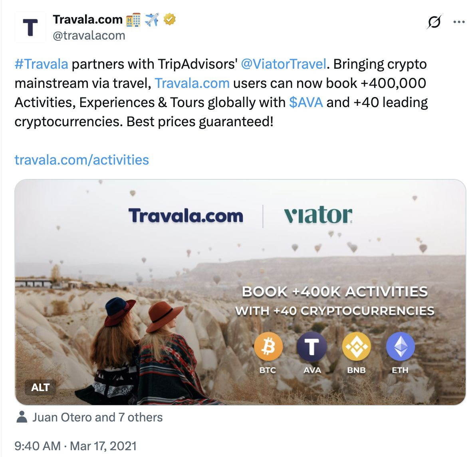This screenshot has width=476, height=457.
Task: Click the AVA token coin icon
Action: pos(312,346)
